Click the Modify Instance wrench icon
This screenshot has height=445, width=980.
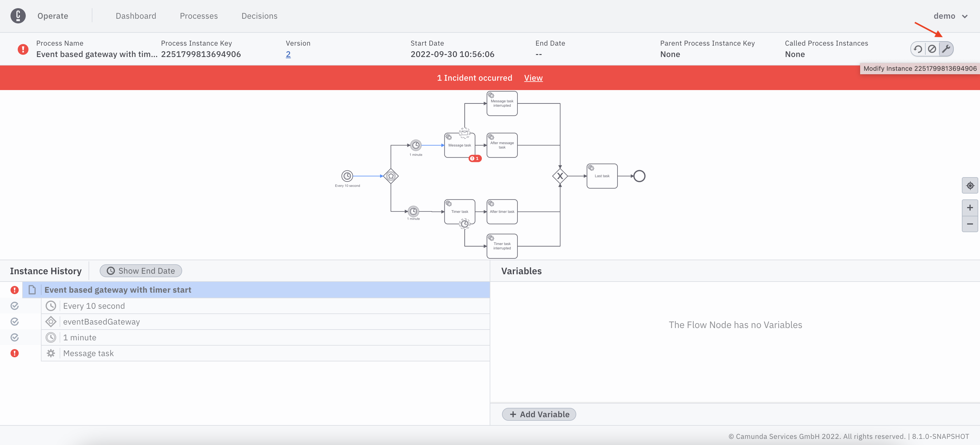(x=946, y=49)
